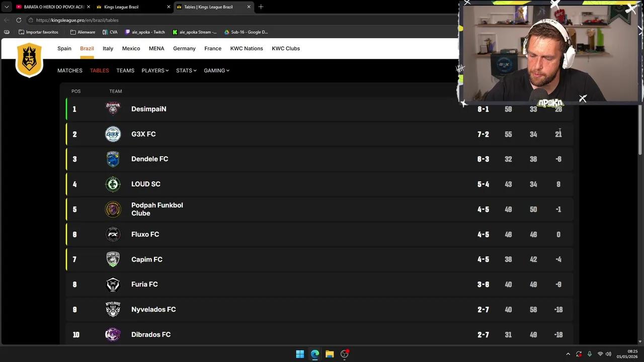Open the Wi-Fi network tray icon
Image resolution: width=644 pixels, height=362 pixels.
(x=600, y=354)
